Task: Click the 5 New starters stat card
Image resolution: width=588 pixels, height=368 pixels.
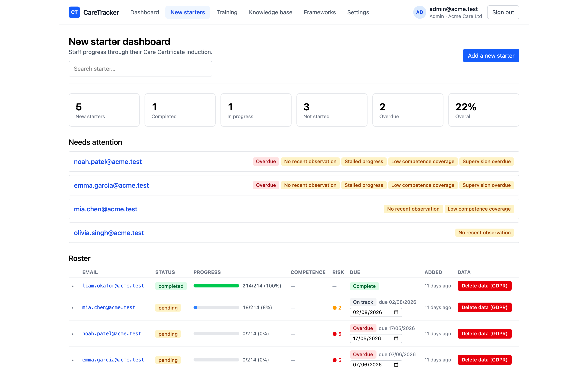Action: [104, 110]
